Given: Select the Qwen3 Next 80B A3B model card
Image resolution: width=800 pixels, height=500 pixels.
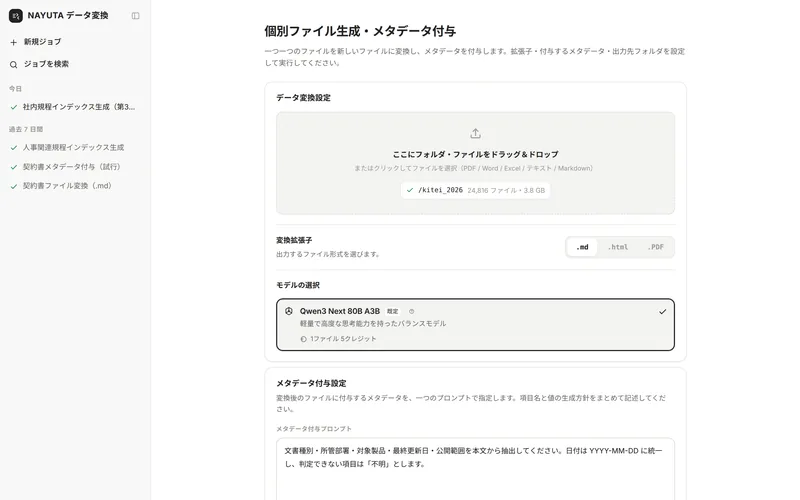Looking at the screenshot, I should point(475,324).
